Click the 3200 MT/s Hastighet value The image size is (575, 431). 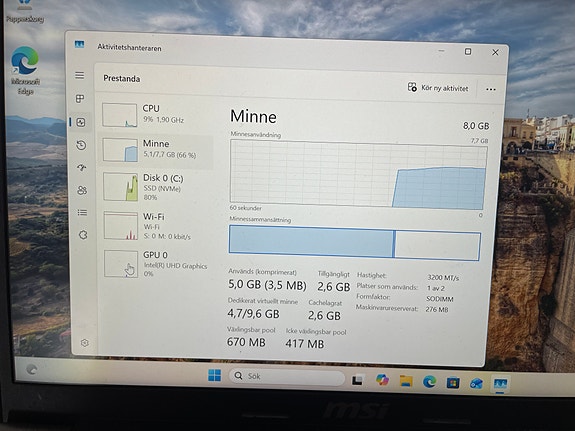pos(443,277)
